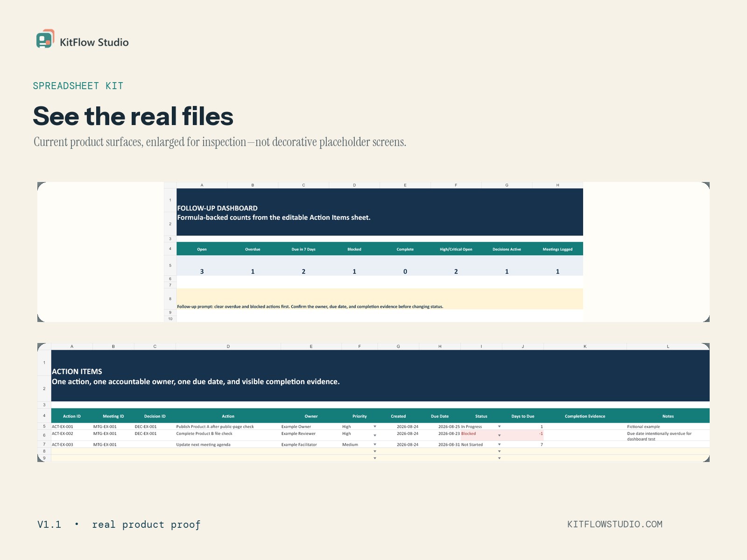Open Priority dropdown for ACT-EX-001 row

375,427
